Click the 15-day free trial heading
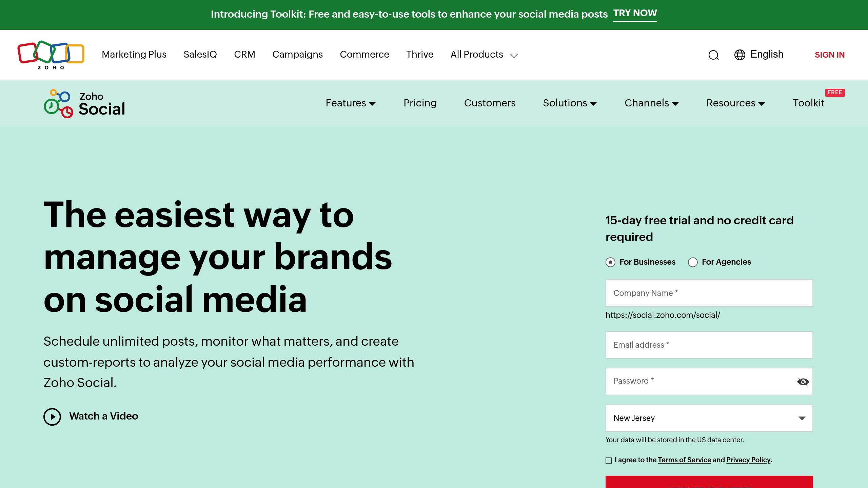This screenshot has width=868, height=488. pos(699,229)
